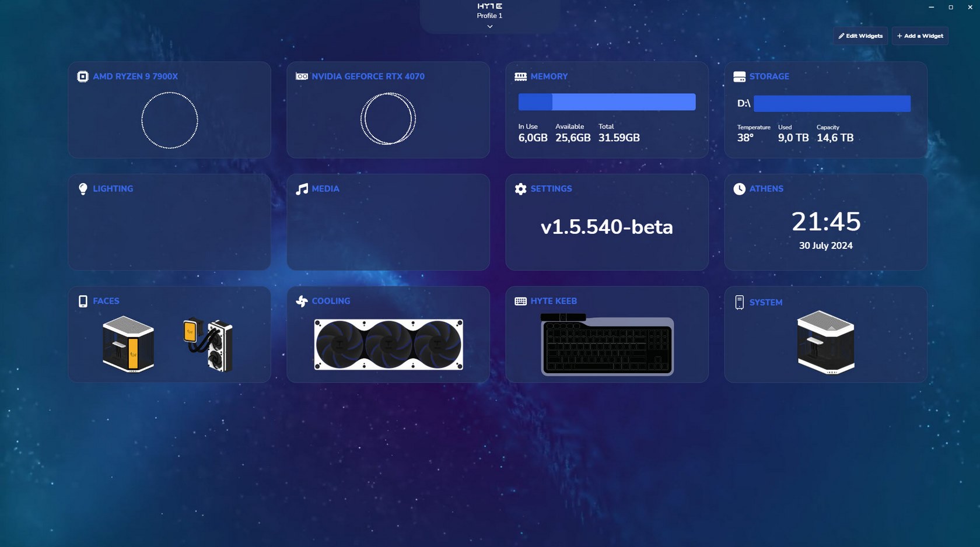The height and width of the screenshot is (547, 980).
Task: Click In Use value 6,0GB
Action: [x=533, y=138]
